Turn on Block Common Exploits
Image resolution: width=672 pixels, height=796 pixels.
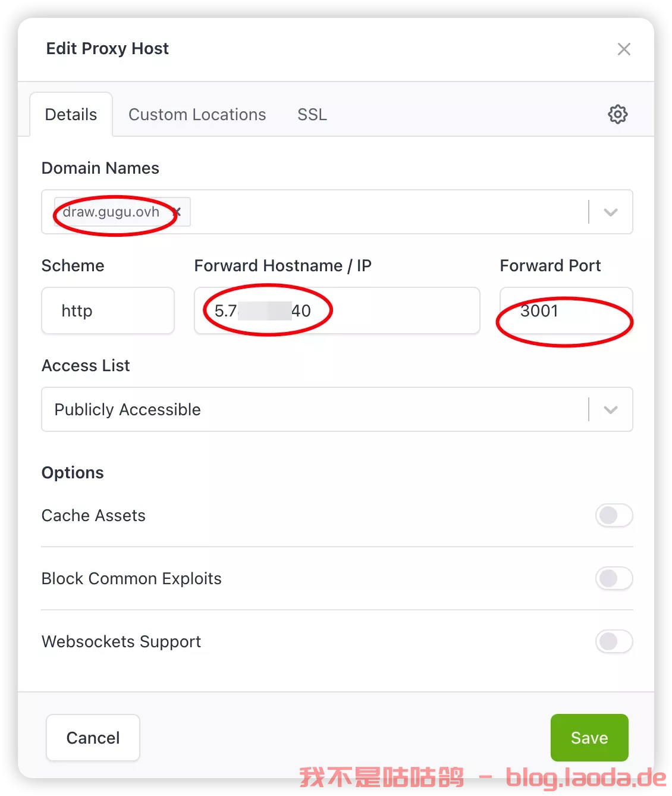click(614, 578)
